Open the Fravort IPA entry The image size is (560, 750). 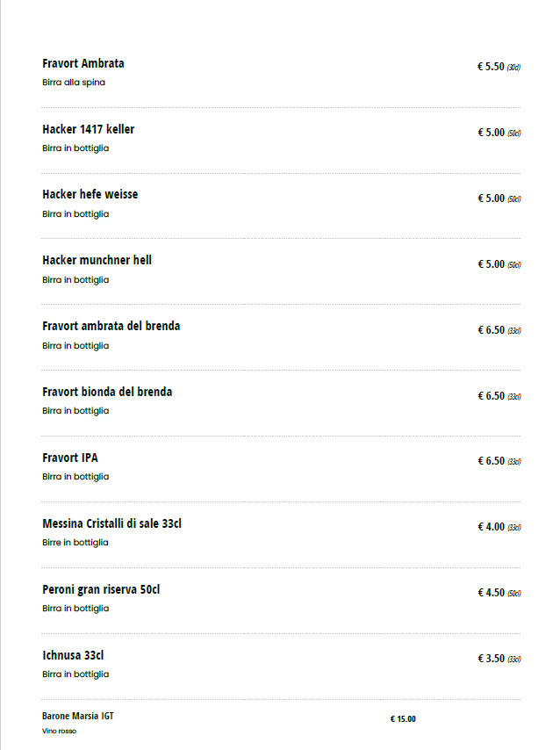pyautogui.click(x=70, y=458)
